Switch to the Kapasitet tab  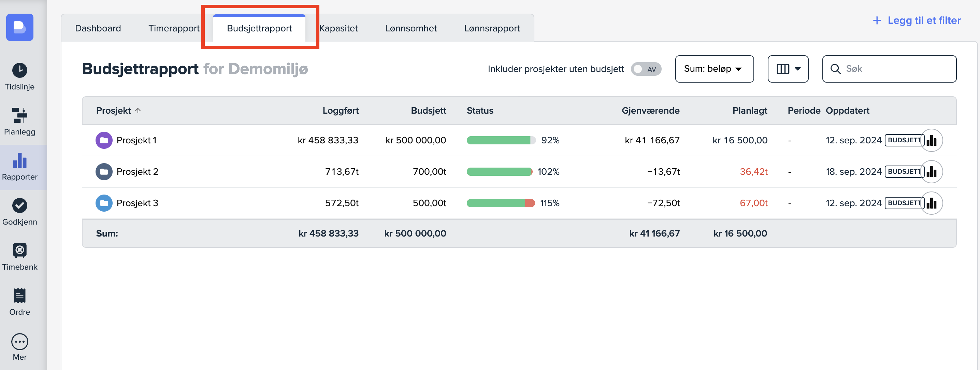tap(338, 29)
